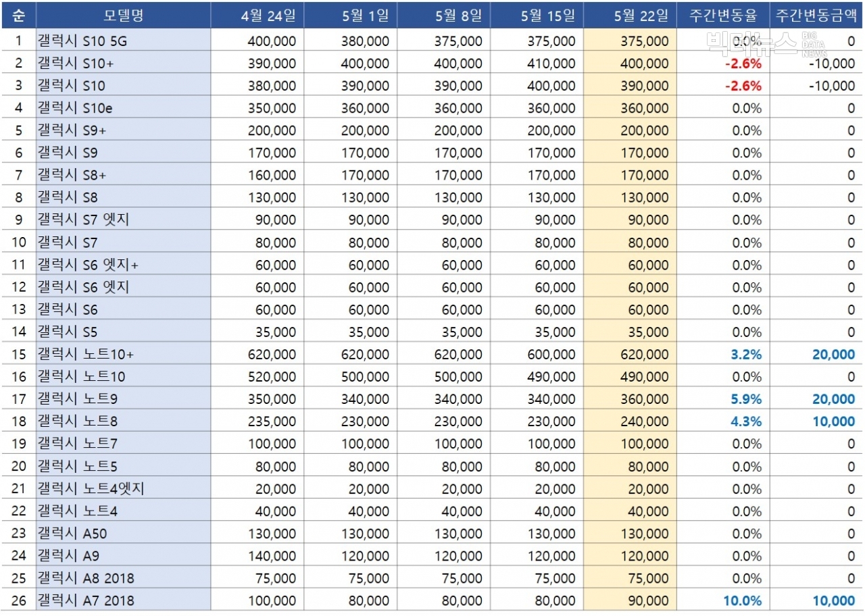The width and height of the screenshot is (865, 616).
Task: Click the A9 April 24 price 140,000
Action: point(272,556)
